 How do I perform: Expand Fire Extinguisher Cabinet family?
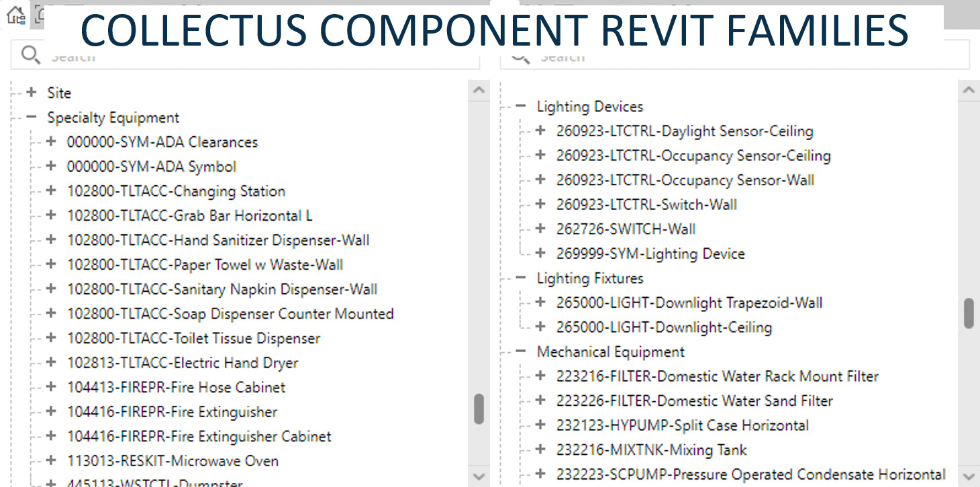[51, 436]
